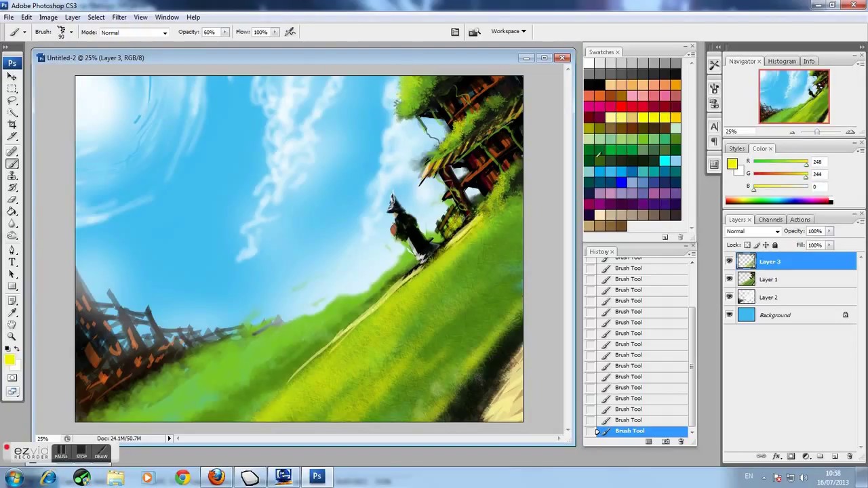Select the Move tool
Viewport: 868px width, 488px height.
tap(12, 77)
